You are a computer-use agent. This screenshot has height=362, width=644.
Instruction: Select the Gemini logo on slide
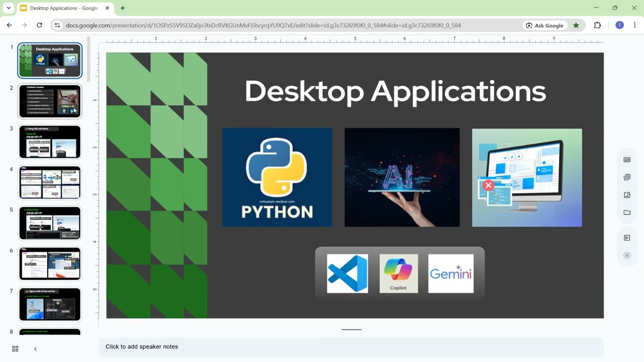tap(451, 274)
